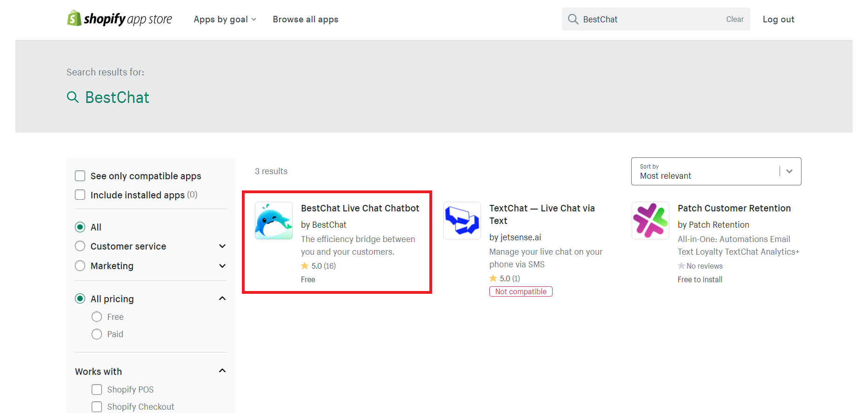
Task: Open the TextChat app icon
Action: (462, 220)
